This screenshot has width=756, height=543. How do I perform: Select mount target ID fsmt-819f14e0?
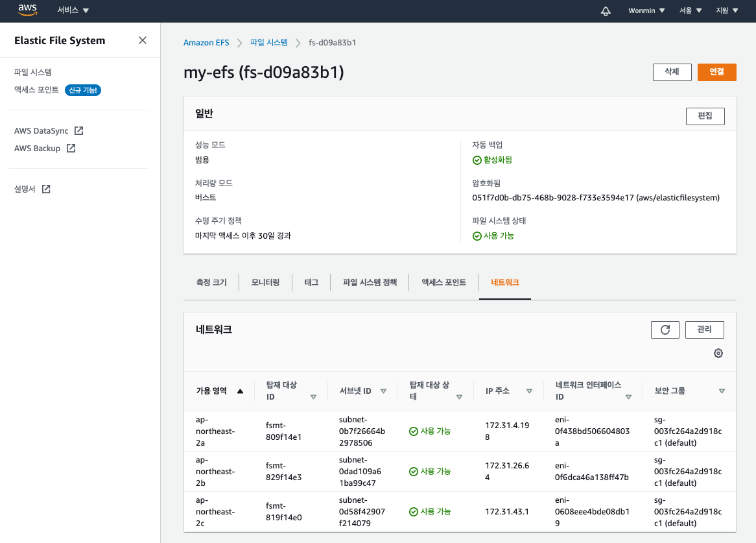coord(283,512)
